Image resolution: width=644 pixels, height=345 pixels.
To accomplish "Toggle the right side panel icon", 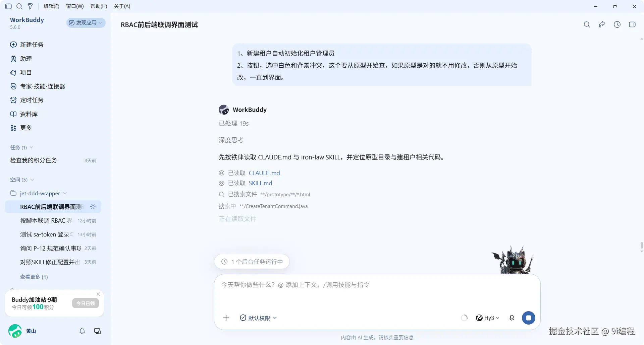I will (632, 24).
